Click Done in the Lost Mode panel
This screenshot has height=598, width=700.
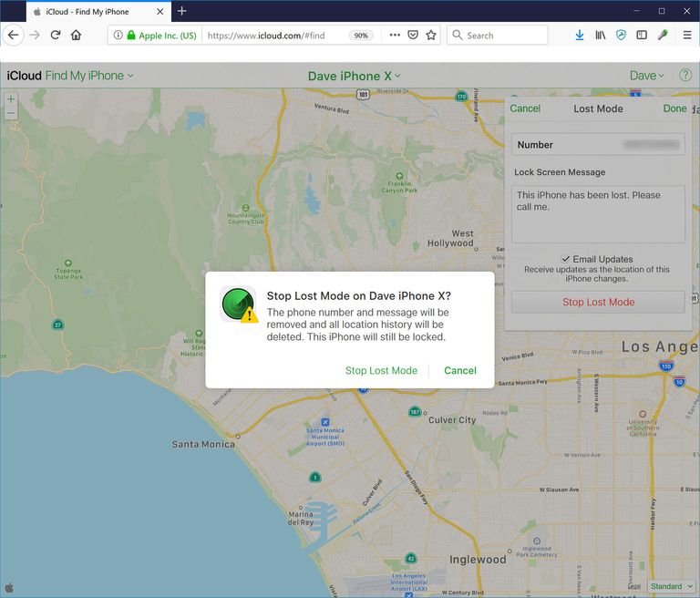674,108
